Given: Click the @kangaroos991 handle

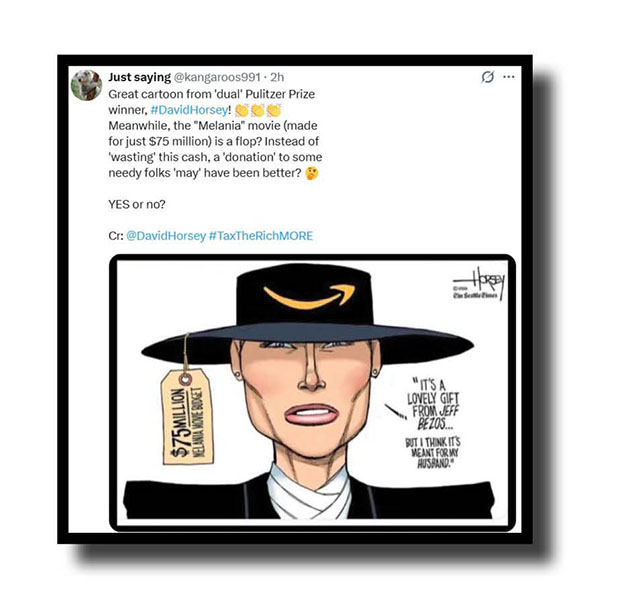Looking at the screenshot, I should pos(217,77).
